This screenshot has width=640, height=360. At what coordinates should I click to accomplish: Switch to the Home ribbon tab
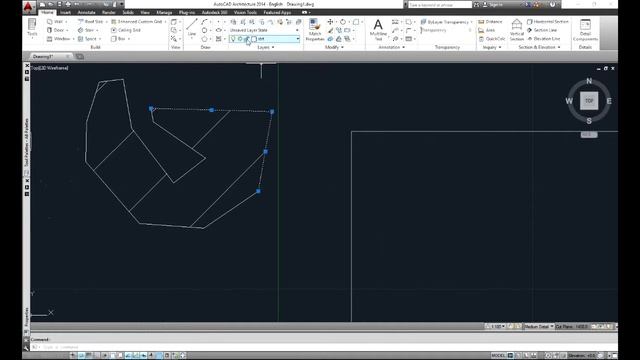47,13
